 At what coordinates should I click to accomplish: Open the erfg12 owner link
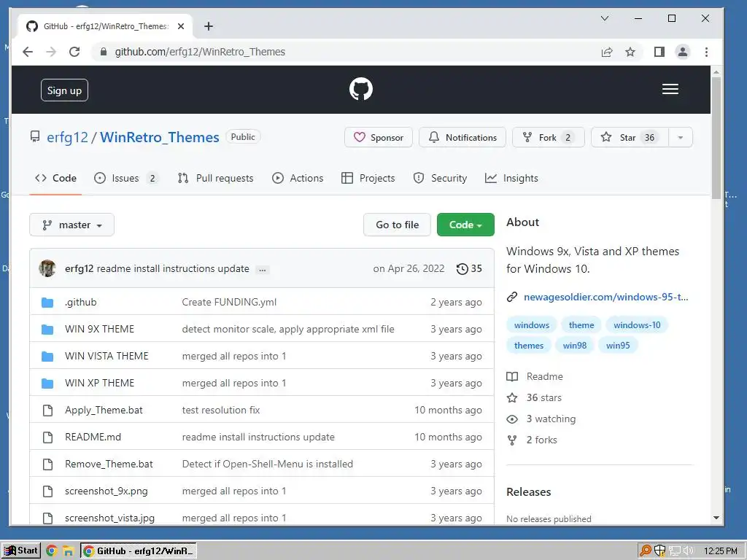[x=67, y=138]
